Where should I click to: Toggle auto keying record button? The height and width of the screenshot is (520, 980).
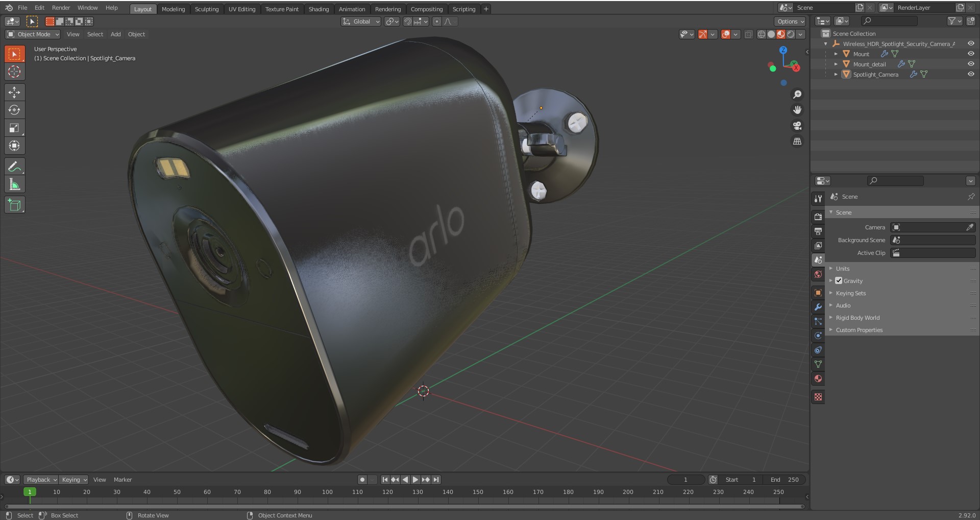362,480
